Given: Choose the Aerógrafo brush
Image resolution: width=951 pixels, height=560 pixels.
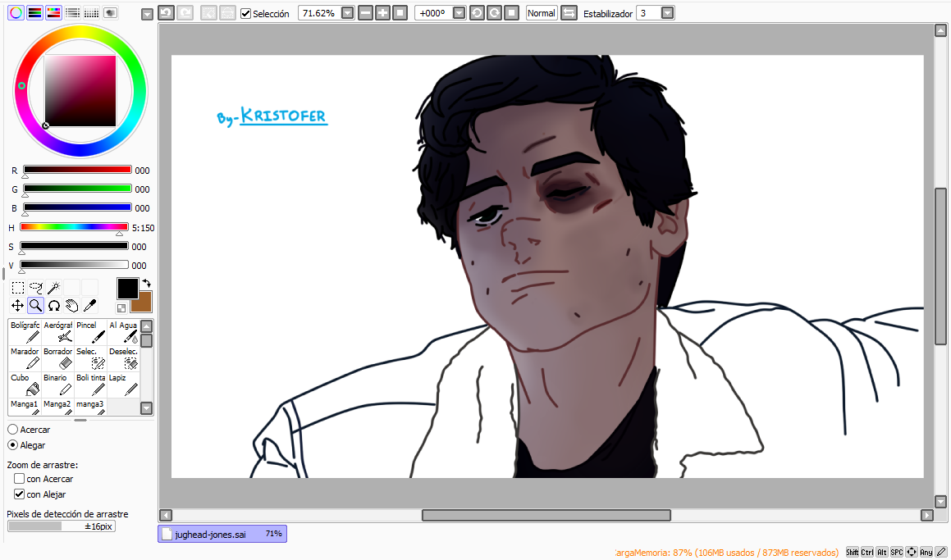Looking at the screenshot, I should pos(57,332).
